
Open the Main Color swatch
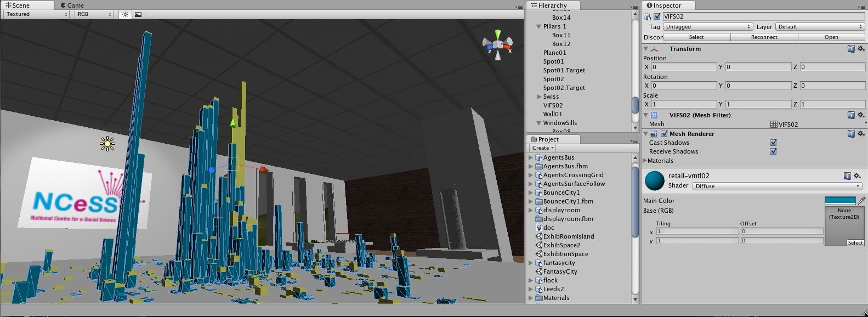point(840,201)
